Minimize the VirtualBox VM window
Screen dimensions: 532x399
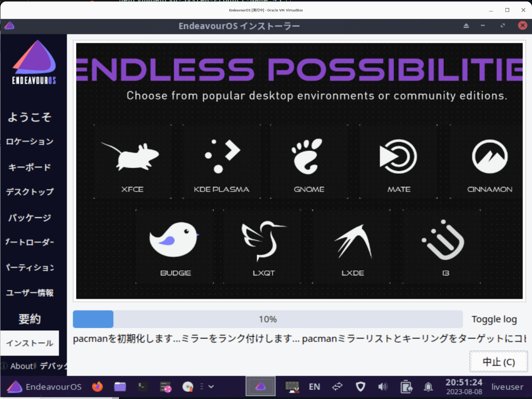(491, 10)
